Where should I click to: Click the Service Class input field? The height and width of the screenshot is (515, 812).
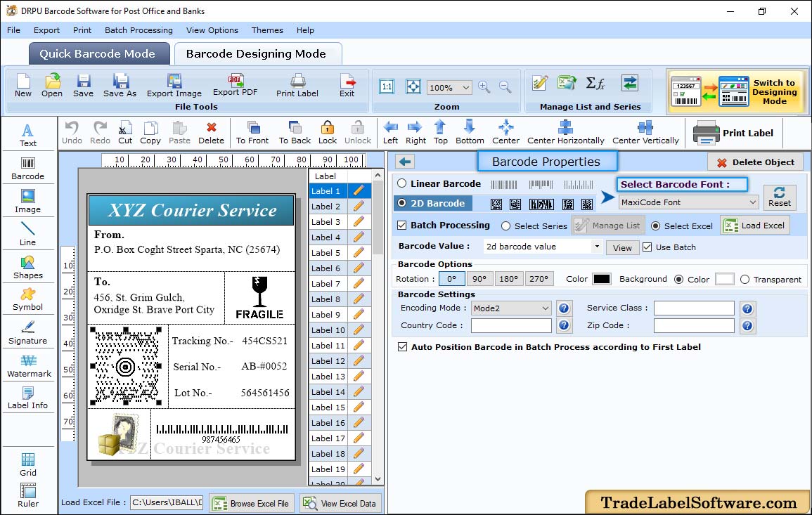(694, 308)
